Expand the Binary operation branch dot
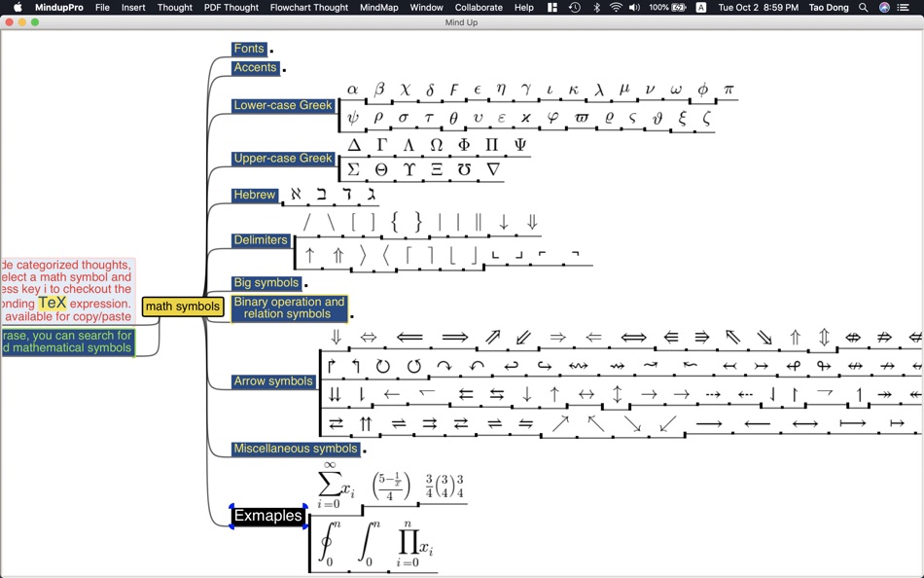The image size is (924, 578). [352, 316]
